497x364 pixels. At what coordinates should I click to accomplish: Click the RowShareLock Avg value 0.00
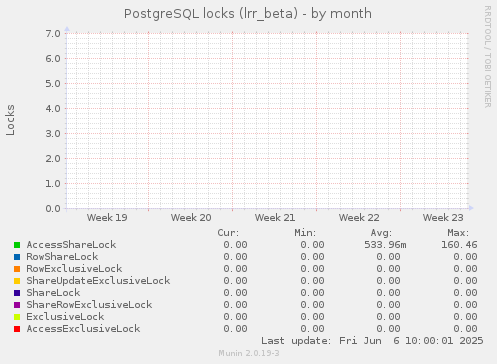click(x=388, y=257)
